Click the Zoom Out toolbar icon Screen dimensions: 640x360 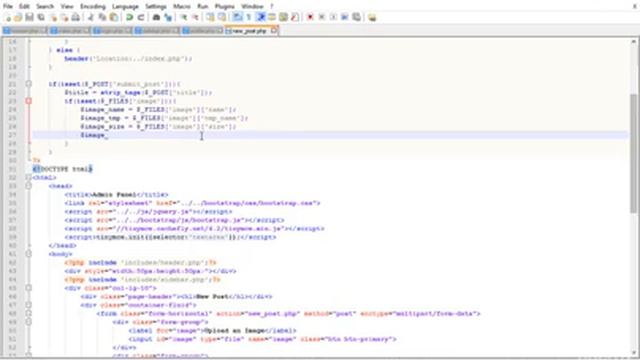[x=195, y=17]
